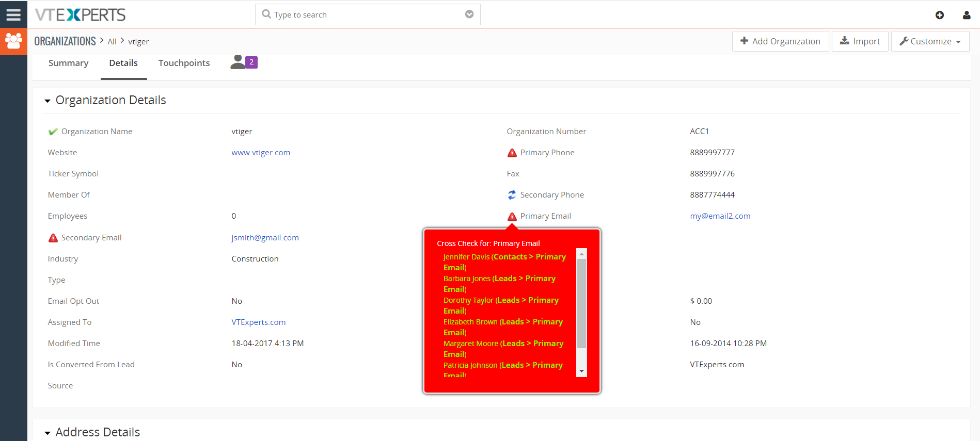Open Patricia Johnson lead in cross check popup

(x=503, y=369)
